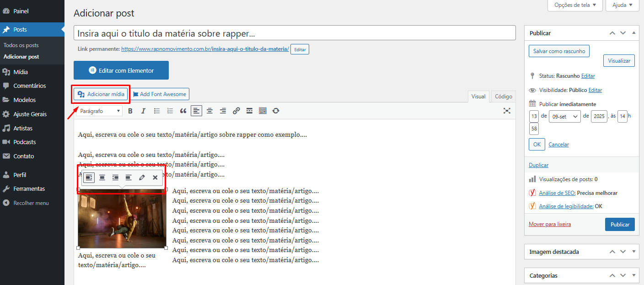Viewport: 644px width, 285px height.
Task: Publish the post with Publicar button
Action: click(x=620, y=225)
